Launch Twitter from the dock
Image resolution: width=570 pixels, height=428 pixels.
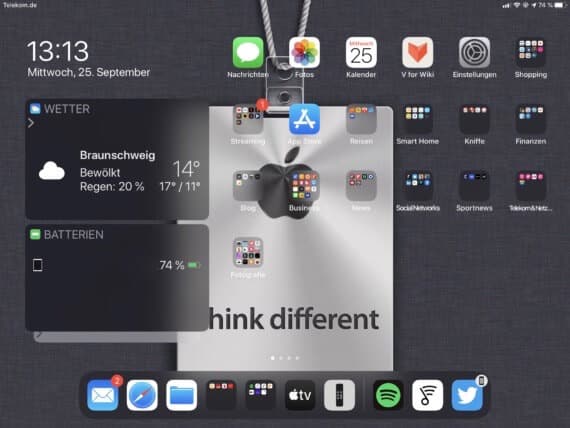467,395
